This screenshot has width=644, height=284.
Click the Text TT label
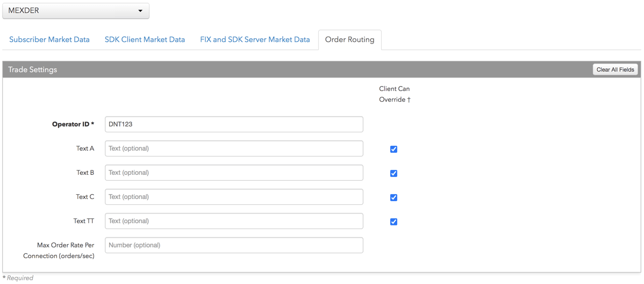[x=83, y=221]
